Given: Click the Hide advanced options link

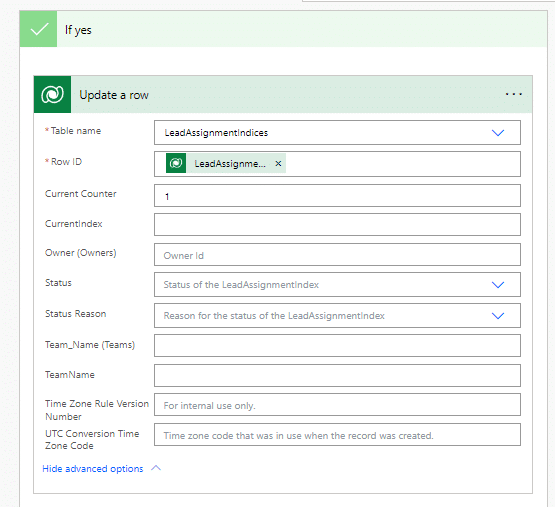Looking at the screenshot, I should (93, 468).
